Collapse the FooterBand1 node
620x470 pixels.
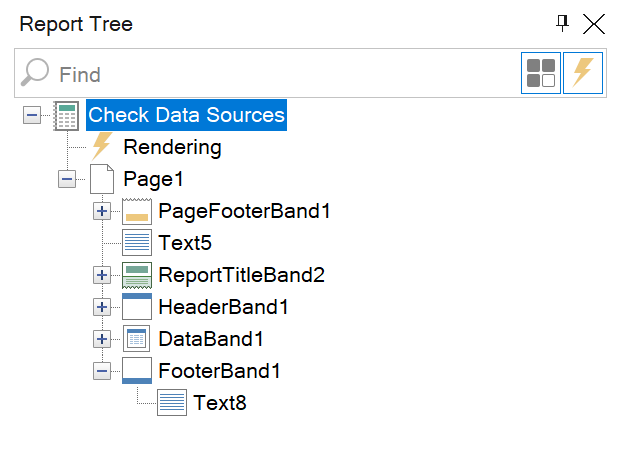click(x=102, y=371)
